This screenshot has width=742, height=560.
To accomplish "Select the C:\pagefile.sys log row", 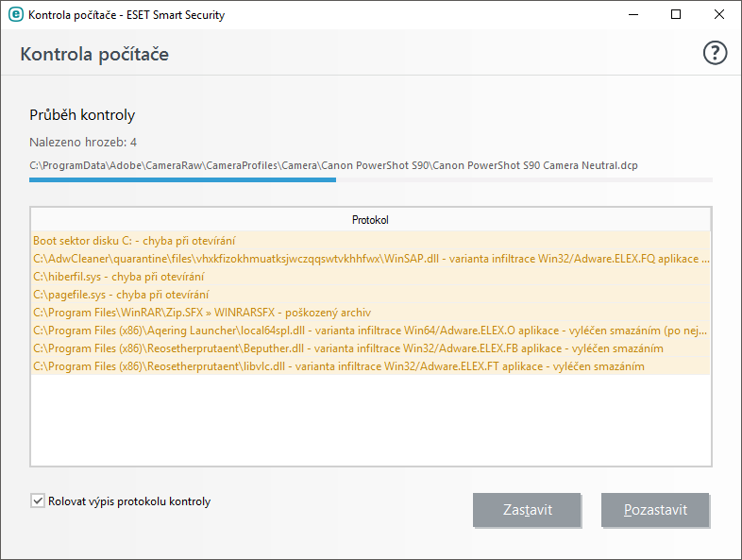I will 370,295.
